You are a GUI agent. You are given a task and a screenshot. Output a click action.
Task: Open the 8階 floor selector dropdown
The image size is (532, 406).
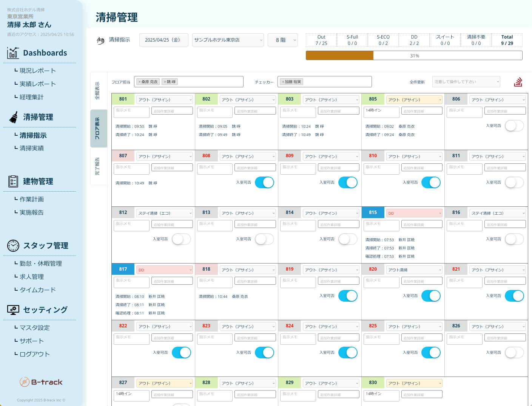click(282, 40)
